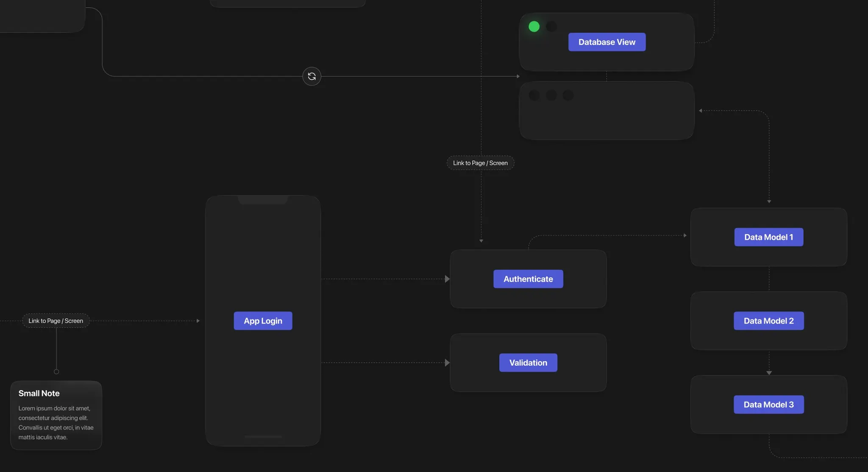868x472 pixels.
Task: Click the dark dot beside the green dot
Action: point(551,27)
